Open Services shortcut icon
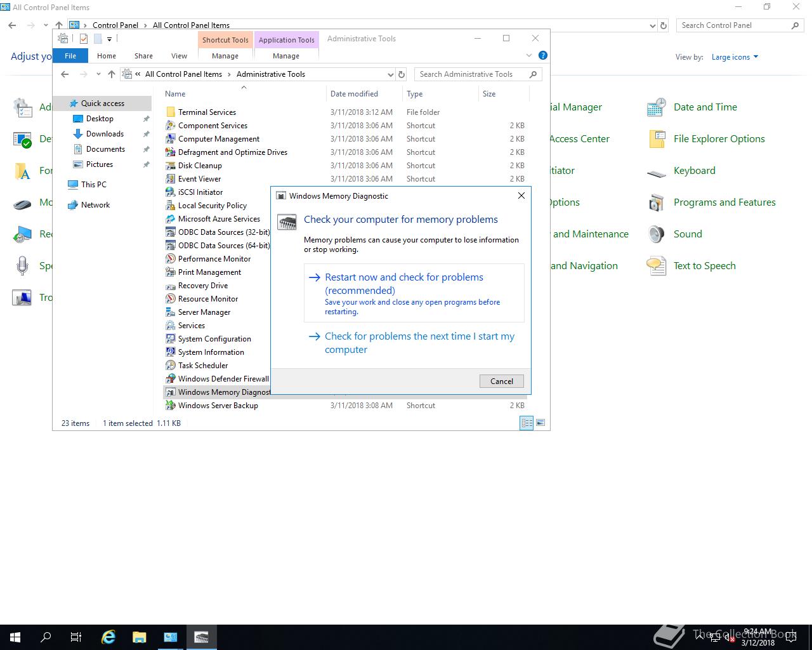 coord(170,326)
